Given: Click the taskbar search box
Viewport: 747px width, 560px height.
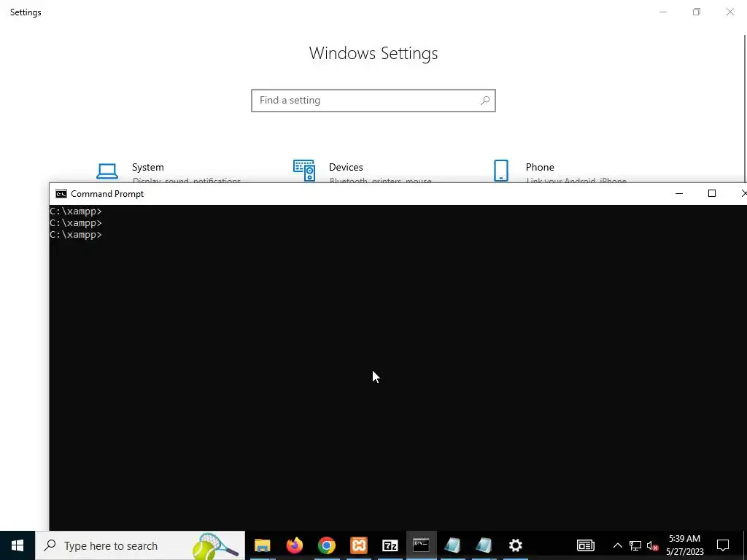Looking at the screenshot, I should coord(140,545).
